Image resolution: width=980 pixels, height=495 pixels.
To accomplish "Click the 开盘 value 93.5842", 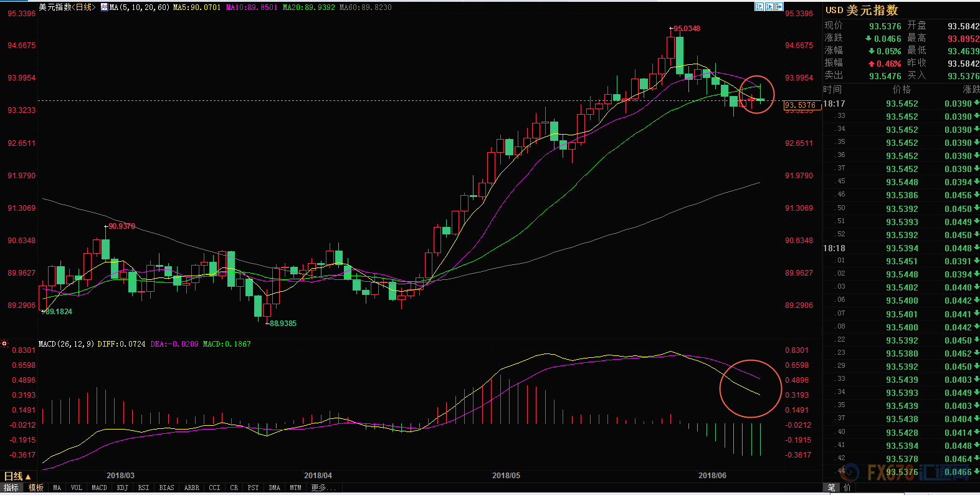I will coord(964,26).
